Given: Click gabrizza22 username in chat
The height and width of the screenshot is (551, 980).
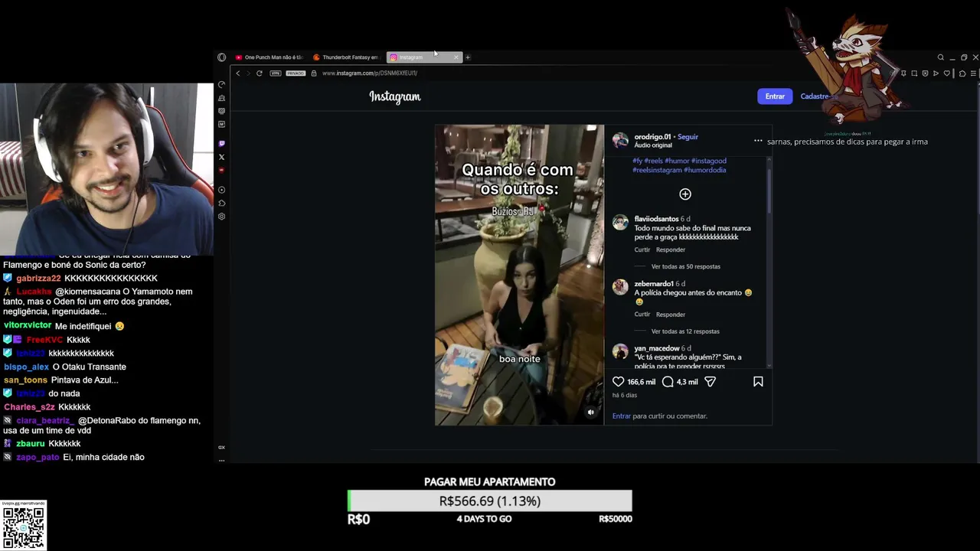Looking at the screenshot, I should tap(38, 279).
